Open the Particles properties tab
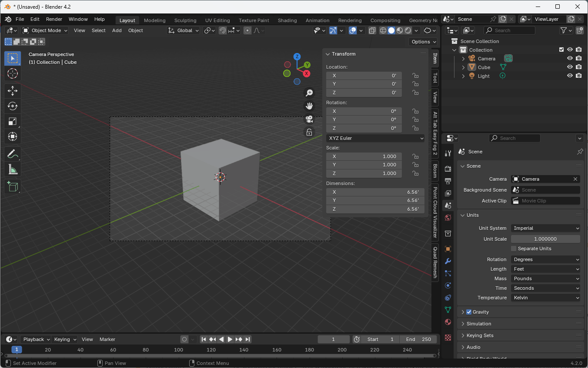Screen dimensions: 588x368 tap(448, 273)
